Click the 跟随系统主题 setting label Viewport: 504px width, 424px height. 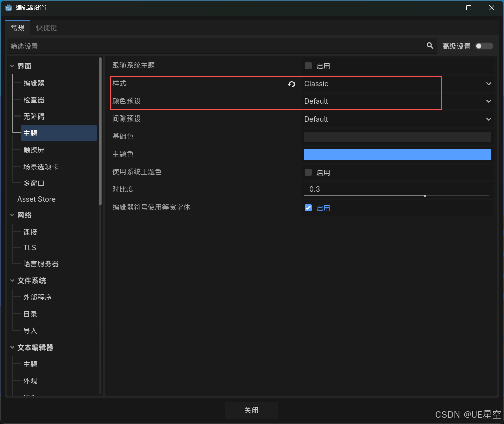point(134,66)
